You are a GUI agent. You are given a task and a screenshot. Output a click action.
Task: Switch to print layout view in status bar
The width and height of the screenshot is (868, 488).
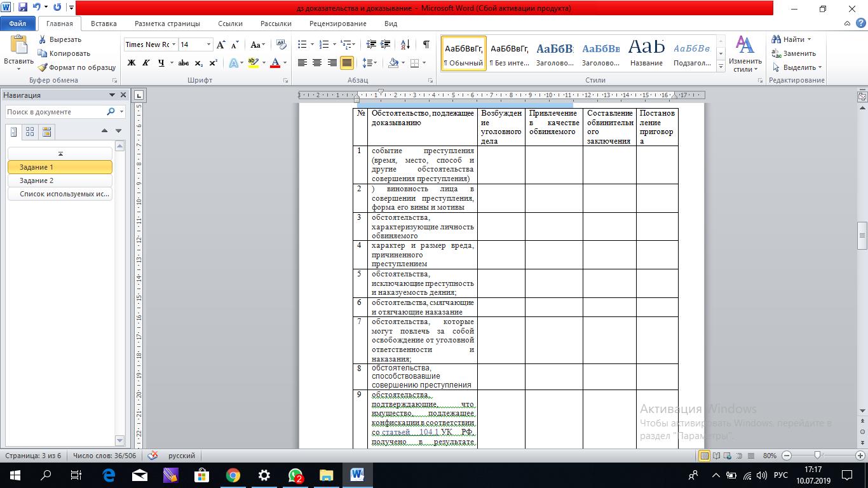click(x=705, y=456)
